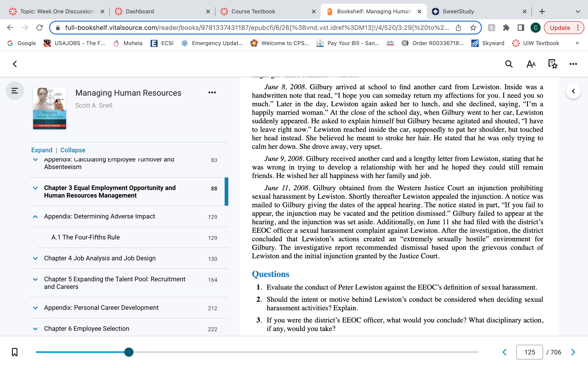This screenshot has height=368, width=588.
Task: Share this page from the address bar
Action: click(458, 28)
